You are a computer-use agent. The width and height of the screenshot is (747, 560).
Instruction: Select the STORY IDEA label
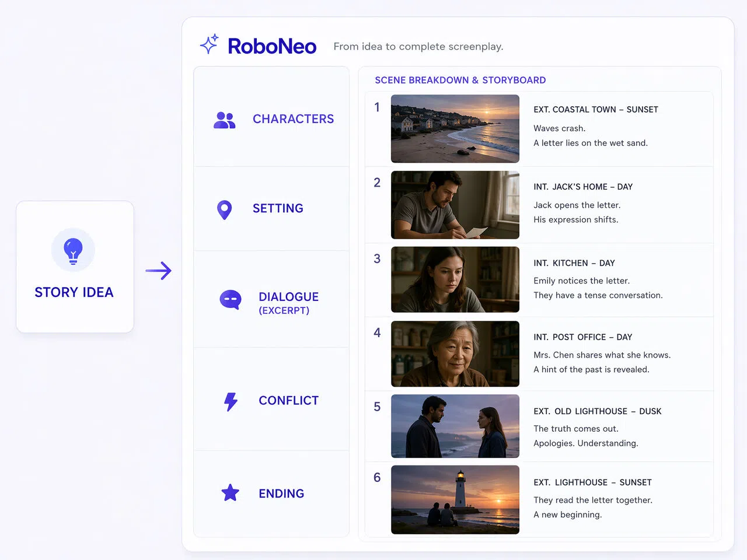click(74, 292)
